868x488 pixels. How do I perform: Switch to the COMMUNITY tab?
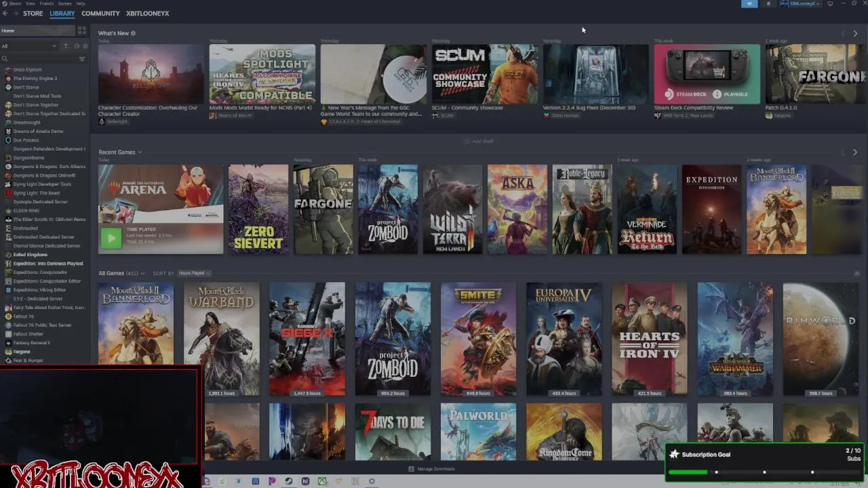(x=100, y=14)
